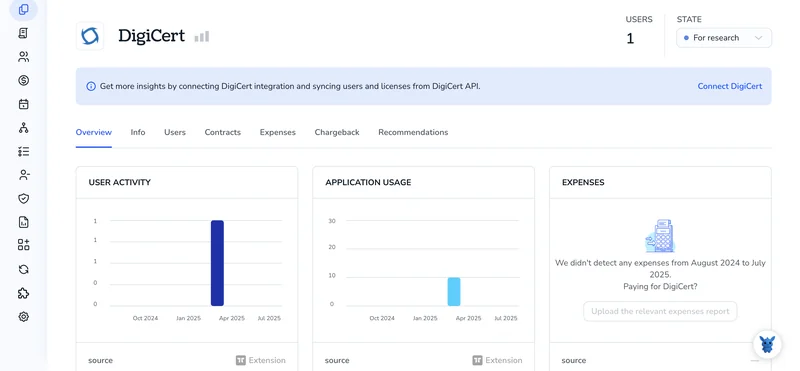Click the DigiCert logo thumbnail
Screen dimensions: 800x371
(x=90, y=36)
